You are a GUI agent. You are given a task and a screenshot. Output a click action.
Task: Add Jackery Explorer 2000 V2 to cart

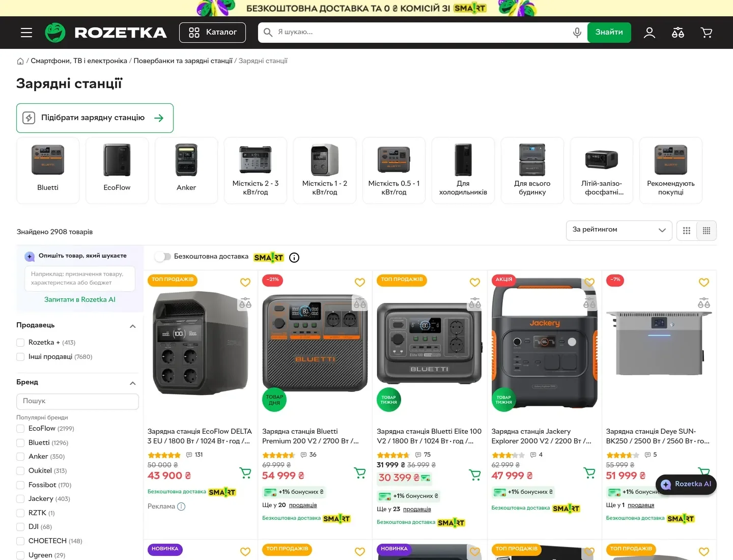[x=589, y=473]
